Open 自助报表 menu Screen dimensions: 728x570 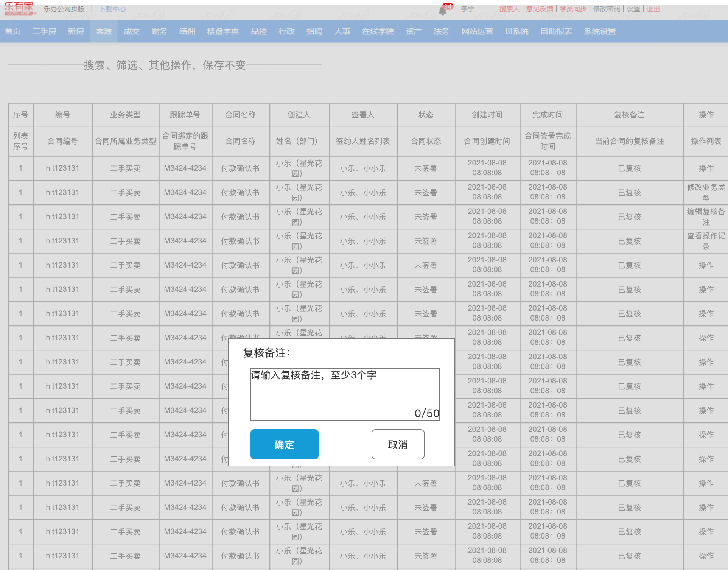556,31
